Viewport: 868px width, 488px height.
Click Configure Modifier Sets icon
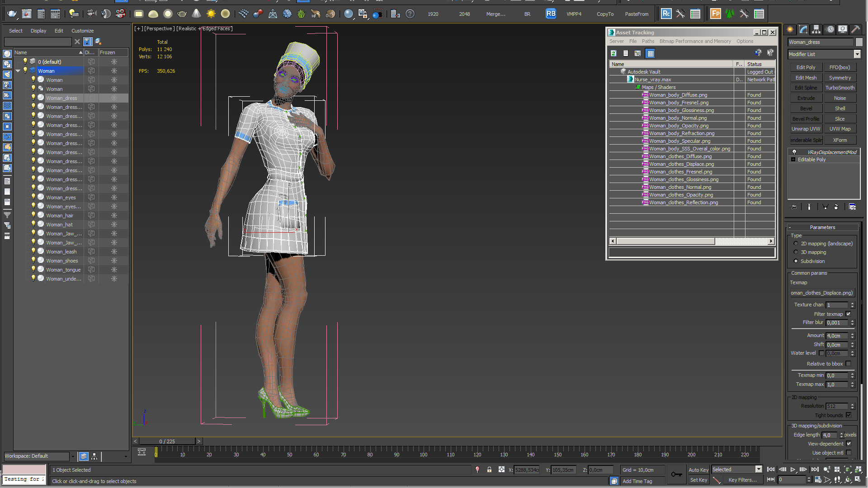pyautogui.click(x=852, y=206)
